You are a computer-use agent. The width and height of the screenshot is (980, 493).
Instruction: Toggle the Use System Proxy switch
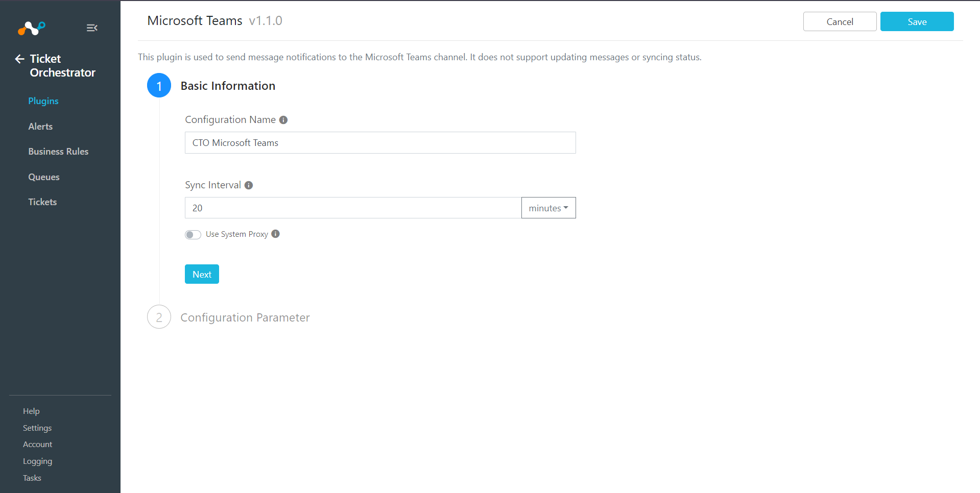point(193,235)
